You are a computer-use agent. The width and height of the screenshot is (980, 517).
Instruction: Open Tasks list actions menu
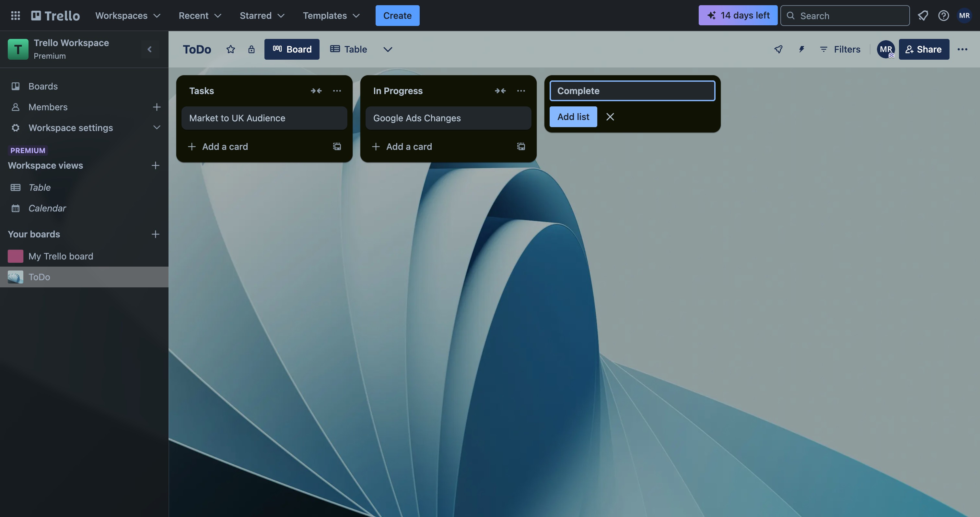click(x=337, y=90)
